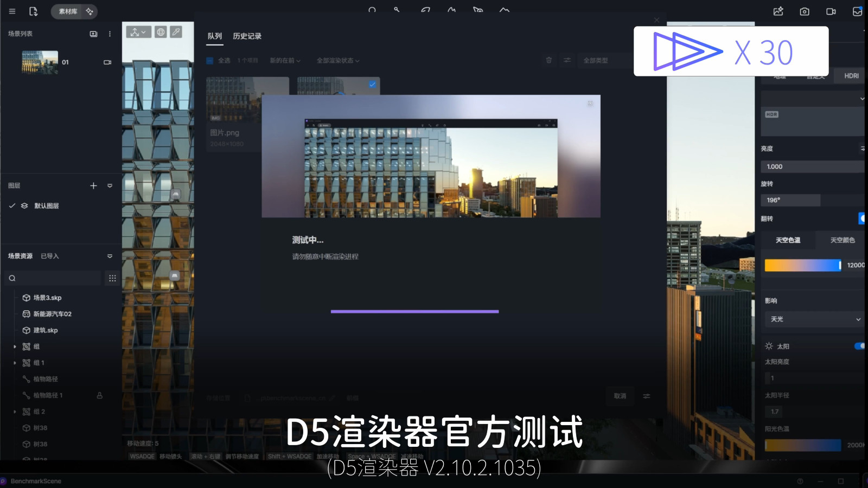868x488 pixels.
Task: Click the filter sliders icon beside trash
Action: 567,60
